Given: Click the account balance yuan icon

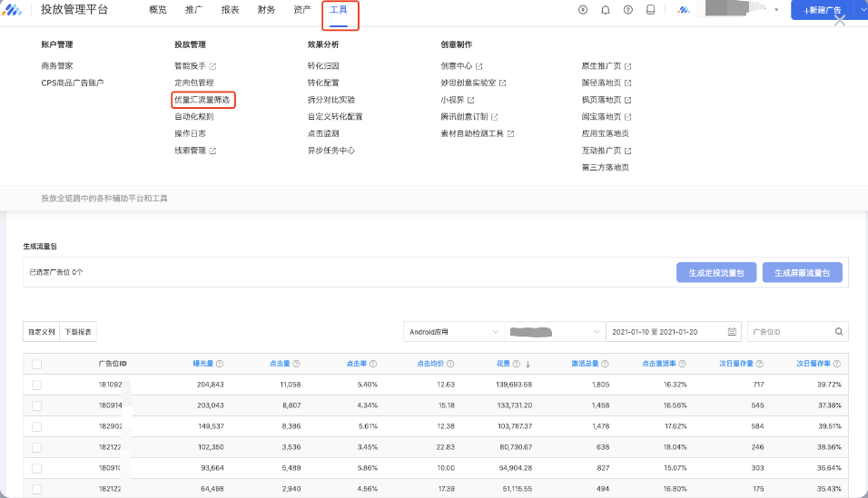Looking at the screenshot, I should pos(583,10).
